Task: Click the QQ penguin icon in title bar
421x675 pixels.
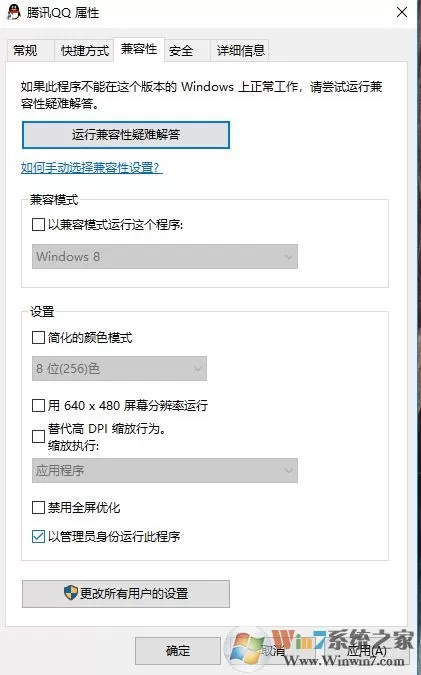Action: click(14, 12)
